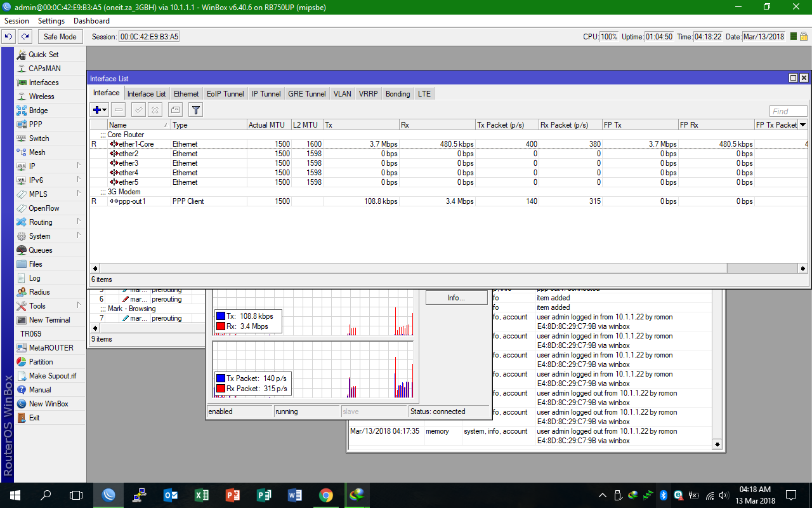Expand the Routing submenu arrow
The height and width of the screenshot is (508, 812).
point(79,222)
